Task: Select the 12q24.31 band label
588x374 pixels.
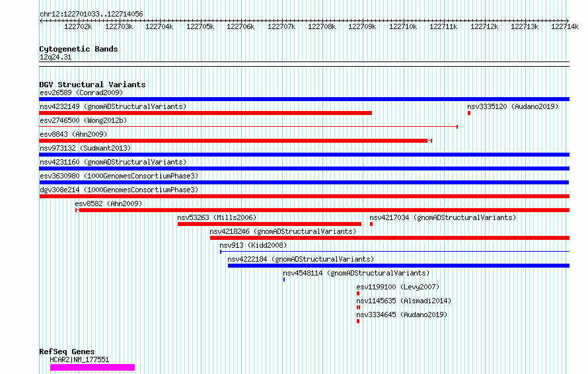Action: pos(55,57)
